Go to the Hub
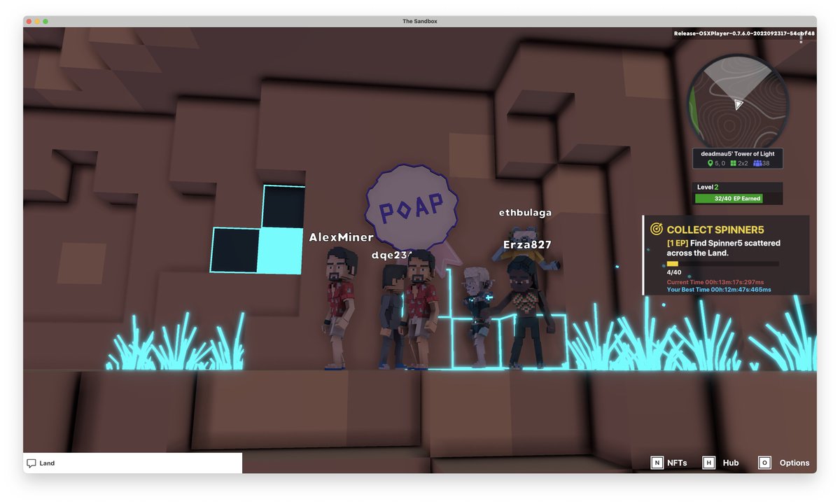Viewport: 840px width, 504px height. point(731,463)
